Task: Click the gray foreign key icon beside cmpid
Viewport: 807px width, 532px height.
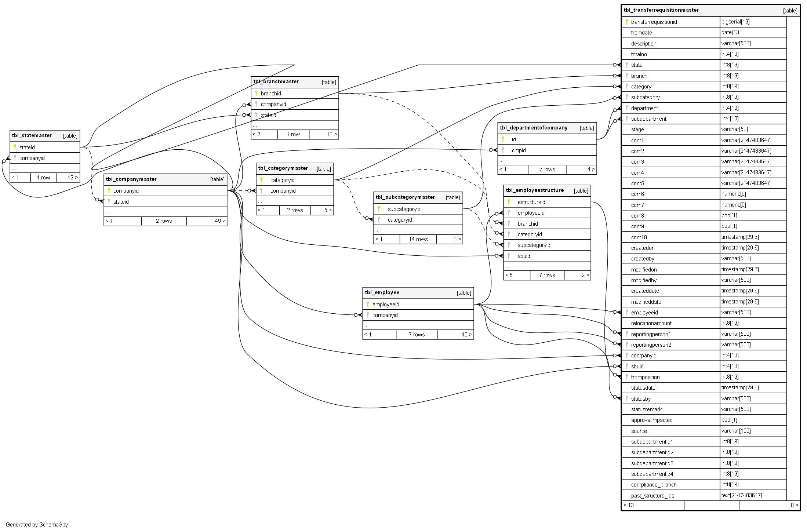Action: [x=503, y=150]
